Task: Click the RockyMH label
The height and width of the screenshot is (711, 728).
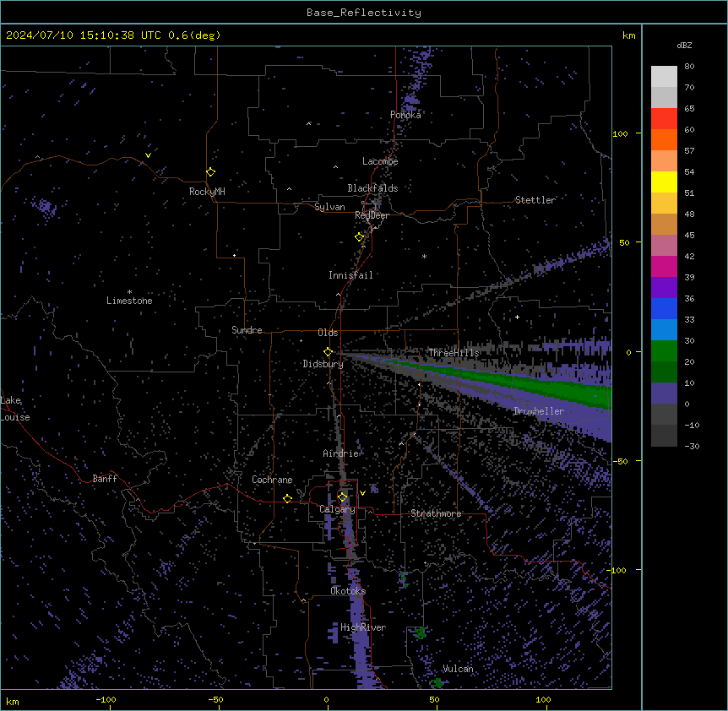Action: coord(207,192)
